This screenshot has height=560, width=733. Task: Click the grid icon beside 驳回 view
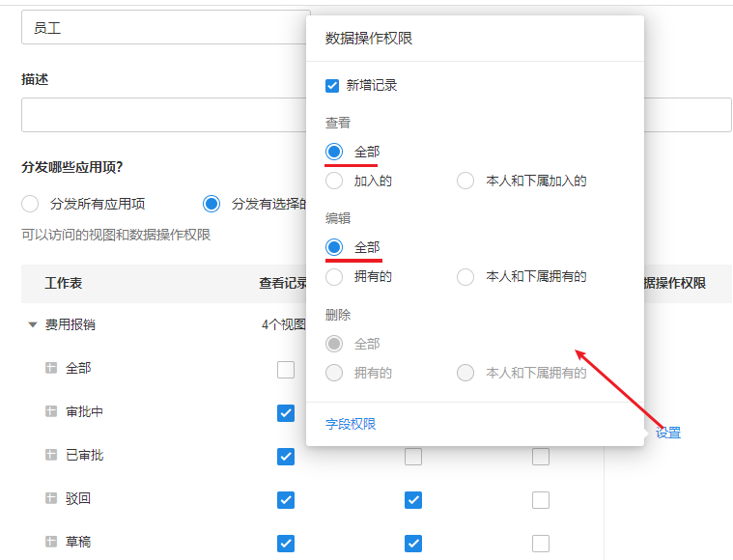(x=51, y=498)
